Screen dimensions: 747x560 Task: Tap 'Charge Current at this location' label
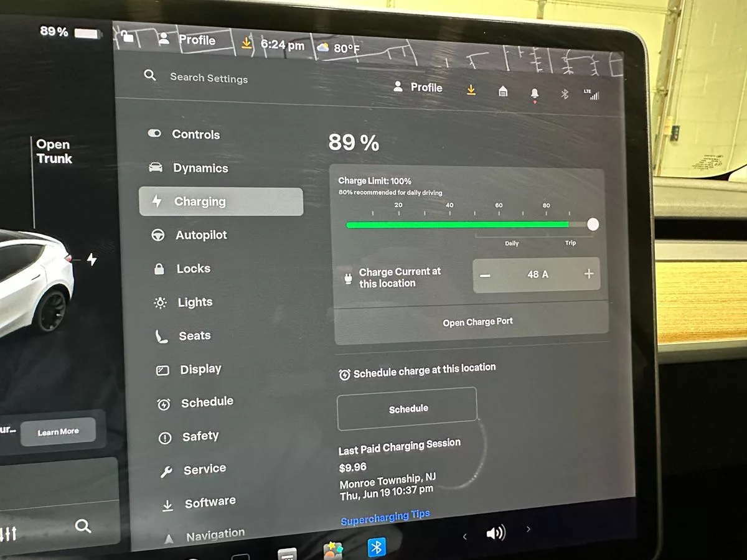pos(400,278)
